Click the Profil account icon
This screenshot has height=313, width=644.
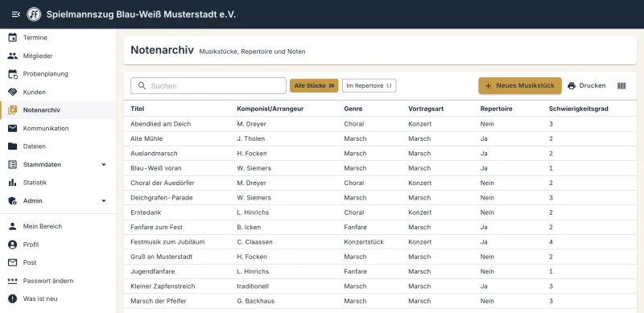(13, 245)
